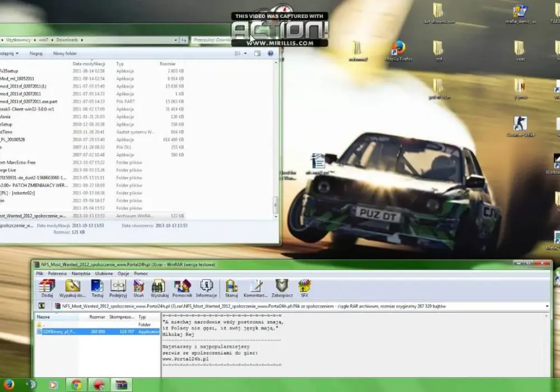
Task: Click the Użytkownicy breadcrumb in Explorer
Action: tap(18, 40)
